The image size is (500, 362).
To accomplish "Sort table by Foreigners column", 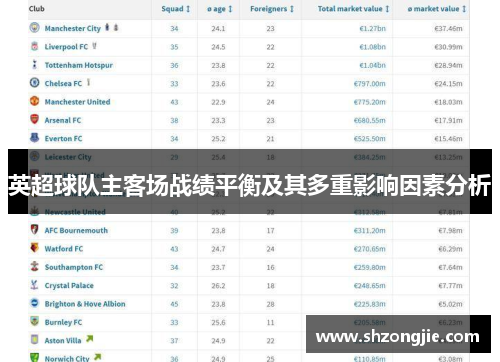I will pyautogui.click(x=272, y=9).
